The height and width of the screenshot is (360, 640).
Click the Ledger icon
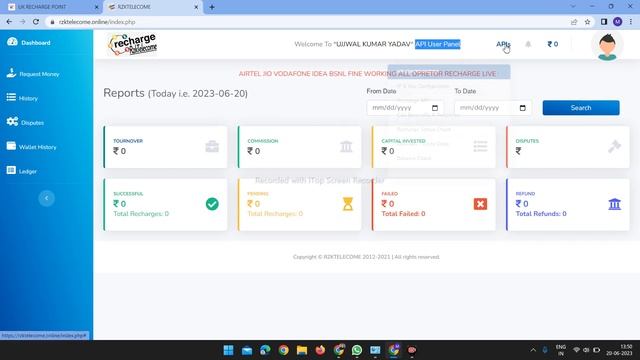[11, 170]
